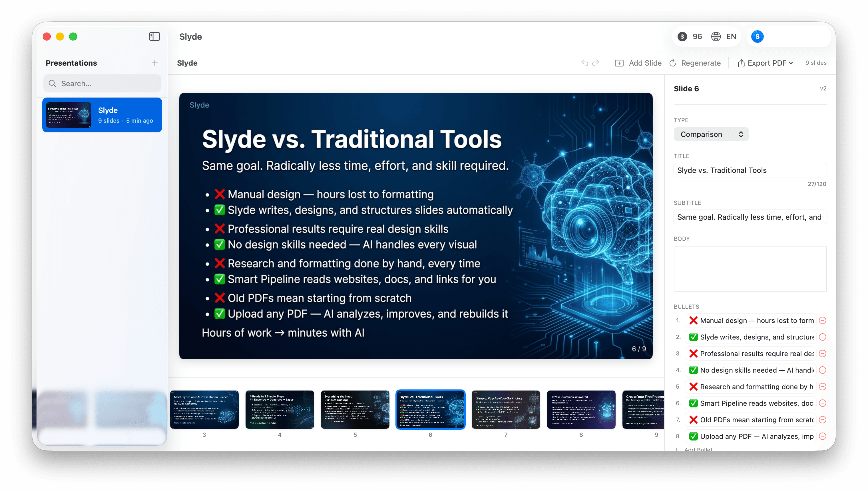Open the Comparison slide type dropdown

(x=711, y=134)
